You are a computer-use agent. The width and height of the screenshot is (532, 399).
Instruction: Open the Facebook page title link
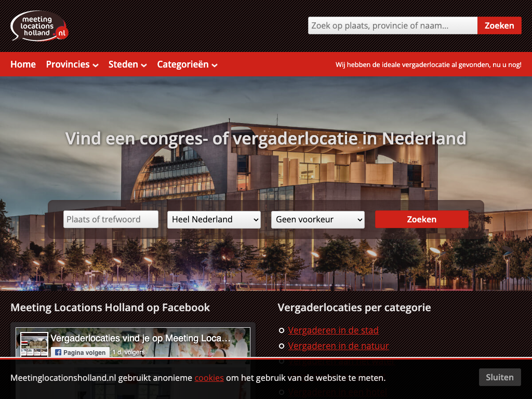[x=140, y=338]
